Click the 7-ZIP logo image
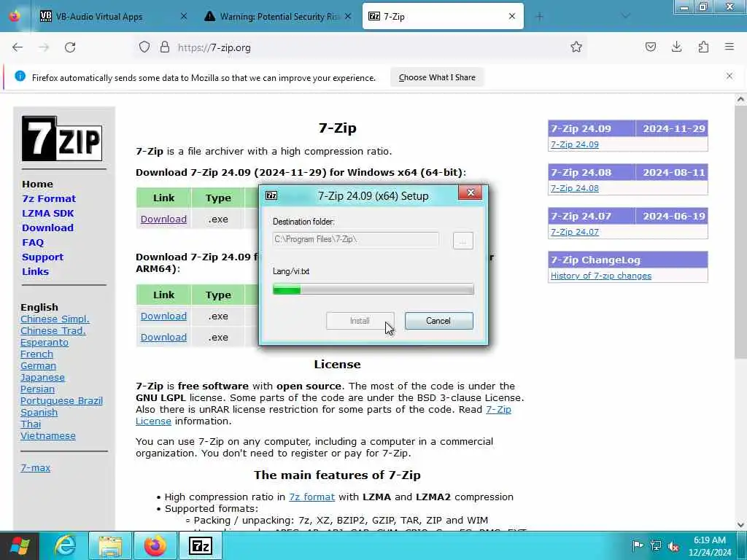 pyautogui.click(x=62, y=139)
